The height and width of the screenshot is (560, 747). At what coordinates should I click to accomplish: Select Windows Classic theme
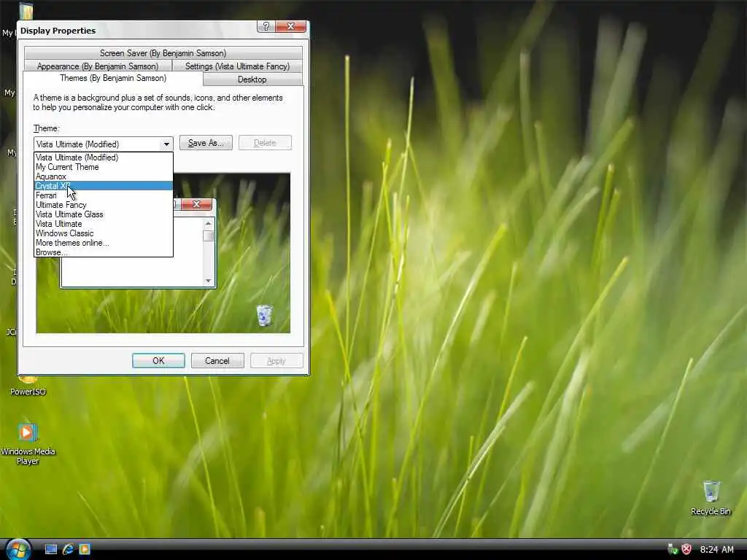pyautogui.click(x=104, y=233)
